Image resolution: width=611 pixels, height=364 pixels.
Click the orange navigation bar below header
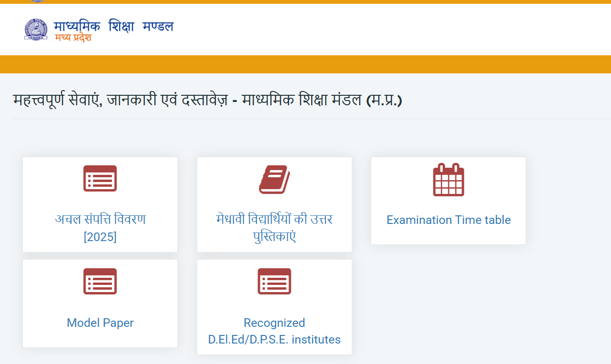coord(305,64)
